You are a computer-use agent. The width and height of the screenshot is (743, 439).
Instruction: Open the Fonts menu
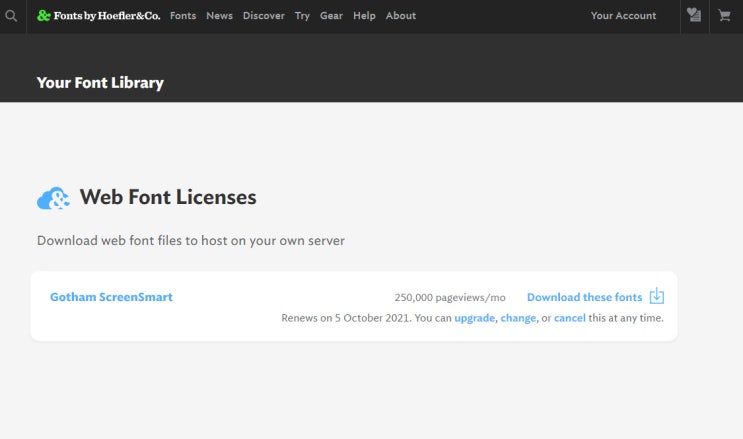[x=183, y=16]
